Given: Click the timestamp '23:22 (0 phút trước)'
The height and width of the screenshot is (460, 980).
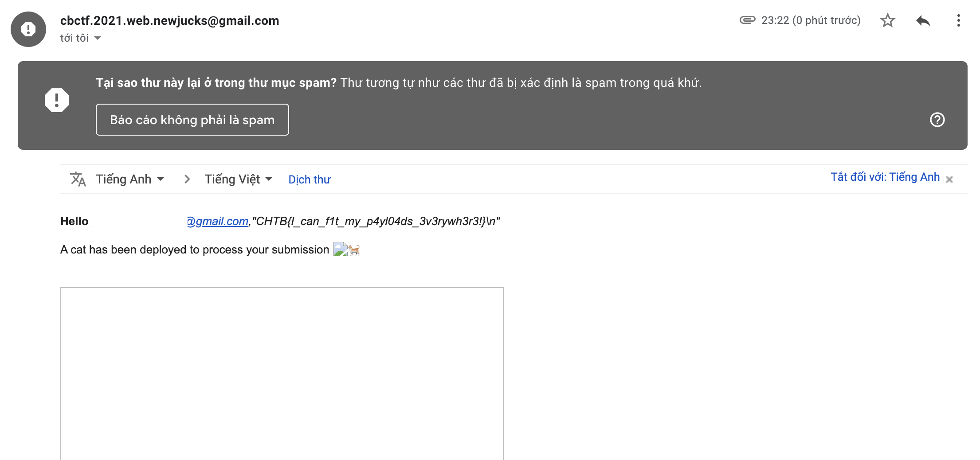Looking at the screenshot, I should tap(811, 20).
